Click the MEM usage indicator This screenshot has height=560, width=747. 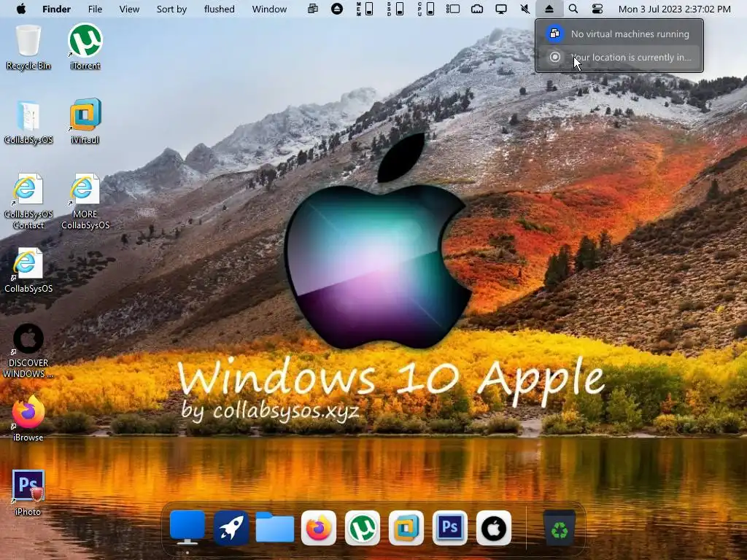[x=365, y=9]
